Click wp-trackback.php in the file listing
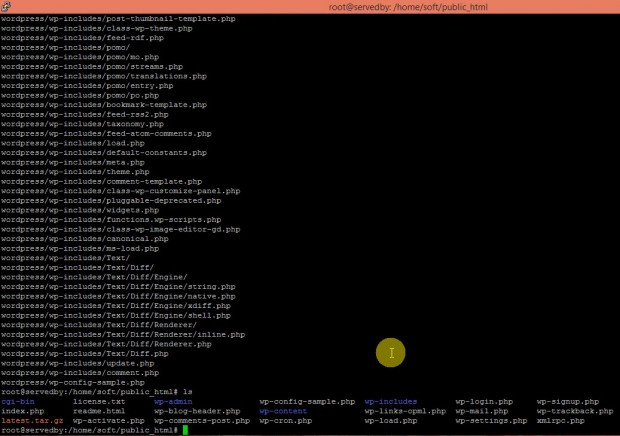The image size is (620, 436). (x=575, y=411)
